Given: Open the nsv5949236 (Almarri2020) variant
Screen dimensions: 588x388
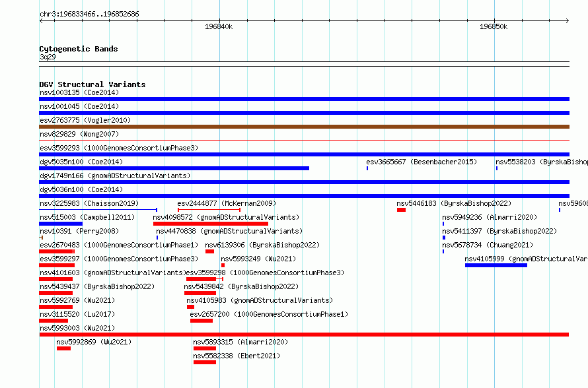Looking at the screenshot, I should click(490, 217).
